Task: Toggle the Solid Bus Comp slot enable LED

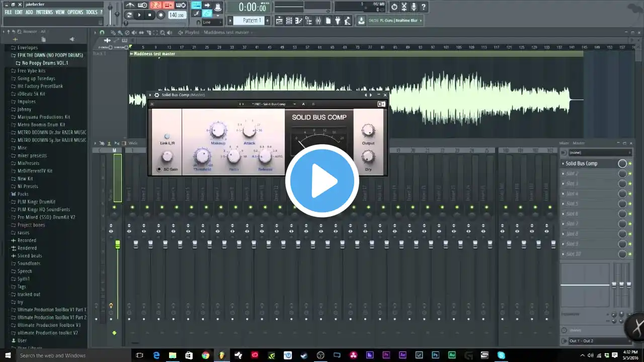Action: click(x=630, y=163)
